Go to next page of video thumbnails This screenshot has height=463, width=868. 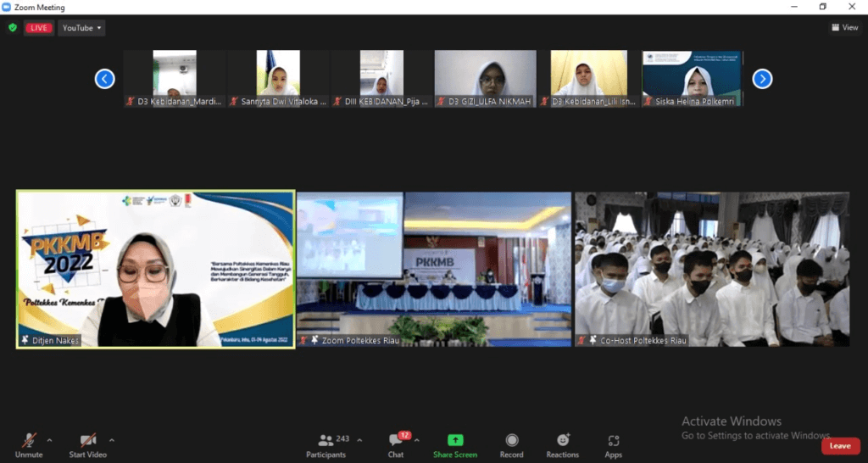coord(762,79)
